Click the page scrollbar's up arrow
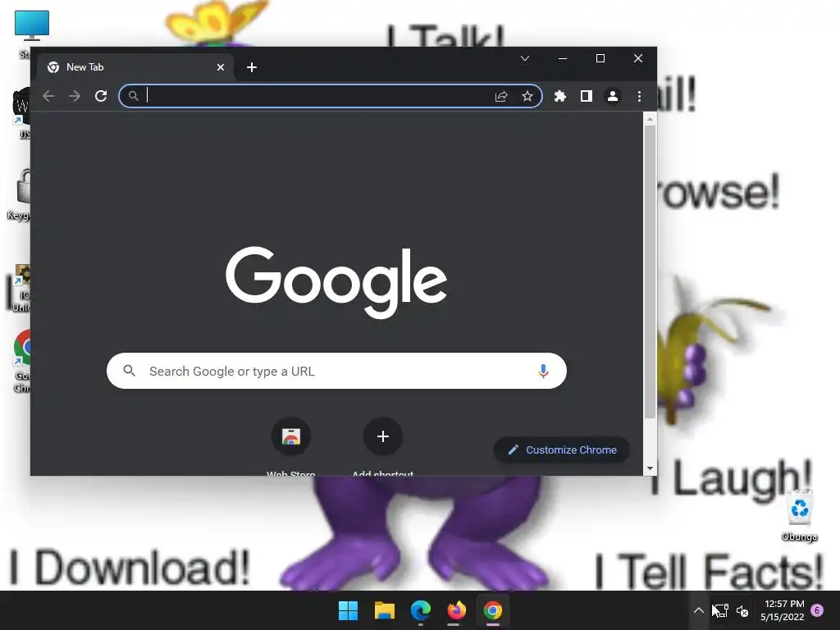840x630 pixels. click(650, 119)
